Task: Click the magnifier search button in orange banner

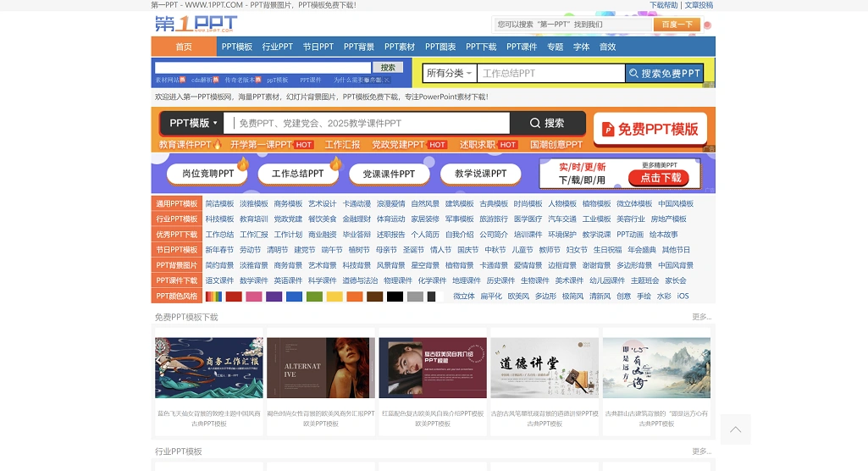Action: (547, 123)
